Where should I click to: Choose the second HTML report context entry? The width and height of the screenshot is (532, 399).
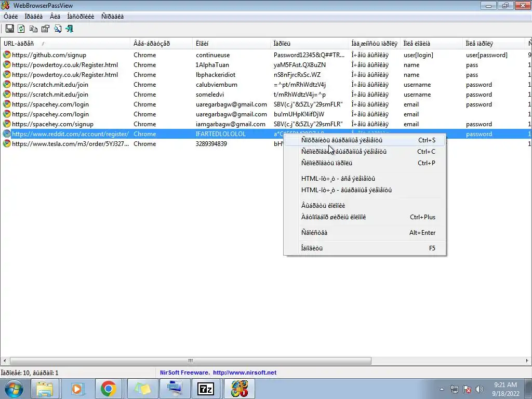point(365,190)
